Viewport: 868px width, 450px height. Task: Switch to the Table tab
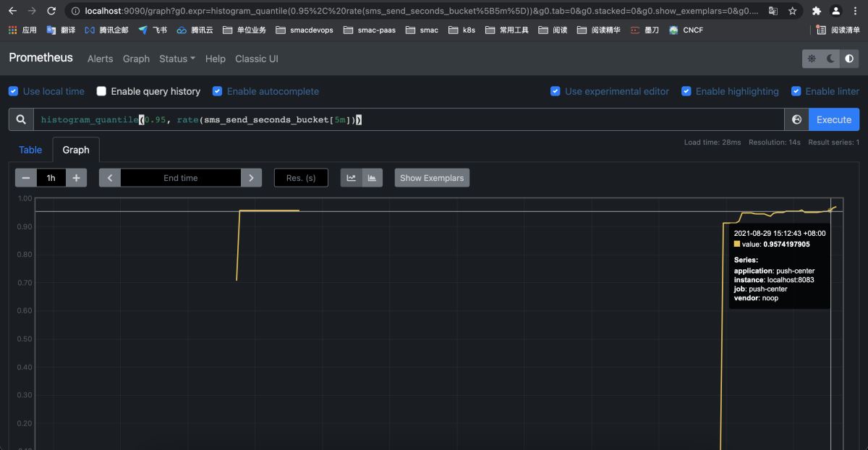(x=30, y=150)
